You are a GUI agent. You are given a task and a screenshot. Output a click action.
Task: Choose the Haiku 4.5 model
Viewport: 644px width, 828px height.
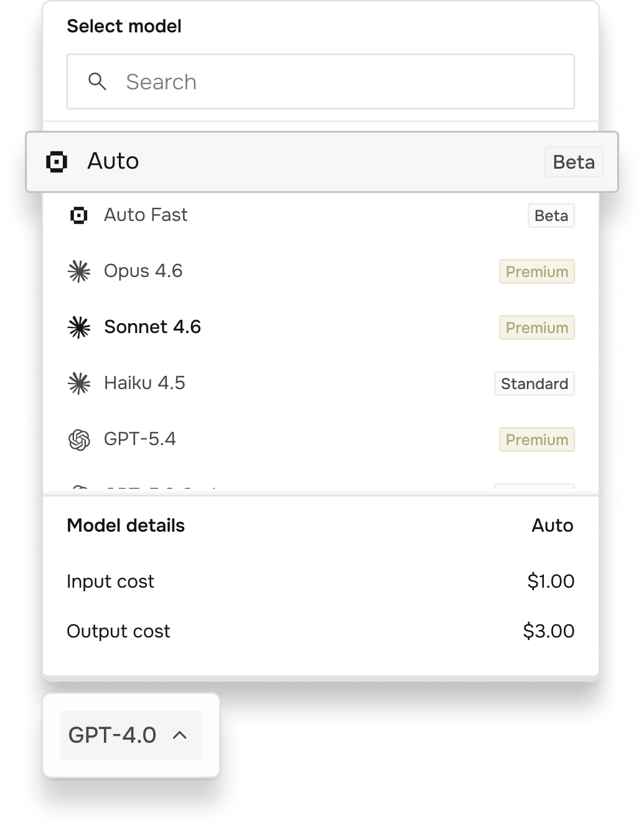click(321, 383)
